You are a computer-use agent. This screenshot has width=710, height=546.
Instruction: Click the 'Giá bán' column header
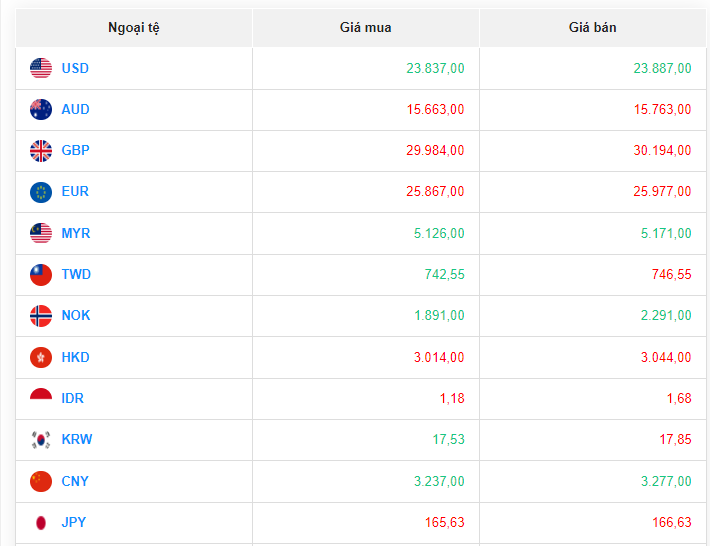pyautogui.click(x=592, y=27)
